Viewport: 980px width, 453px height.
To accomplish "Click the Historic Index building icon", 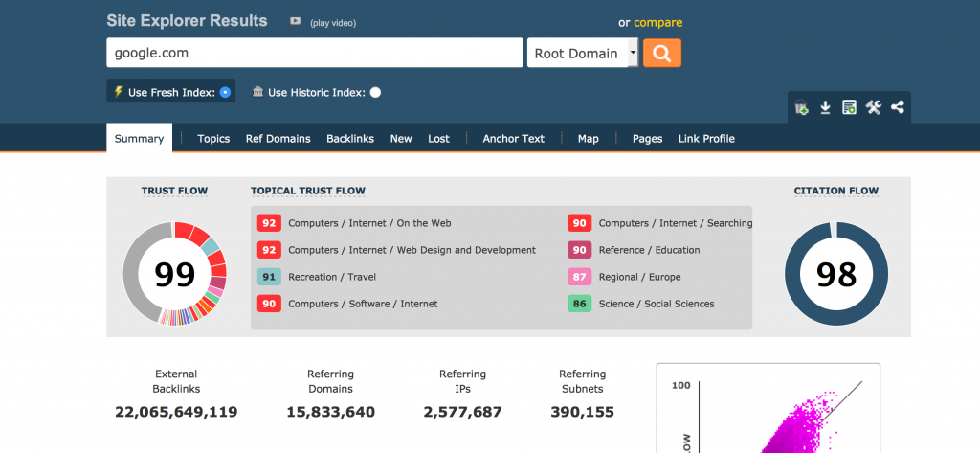I will pyautogui.click(x=258, y=91).
